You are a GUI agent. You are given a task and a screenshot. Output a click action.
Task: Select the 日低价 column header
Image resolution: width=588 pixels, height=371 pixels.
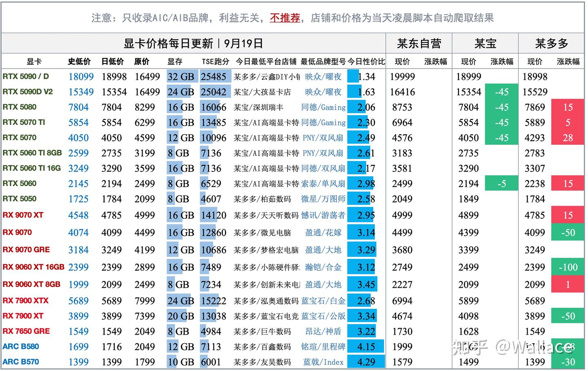[x=112, y=62]
